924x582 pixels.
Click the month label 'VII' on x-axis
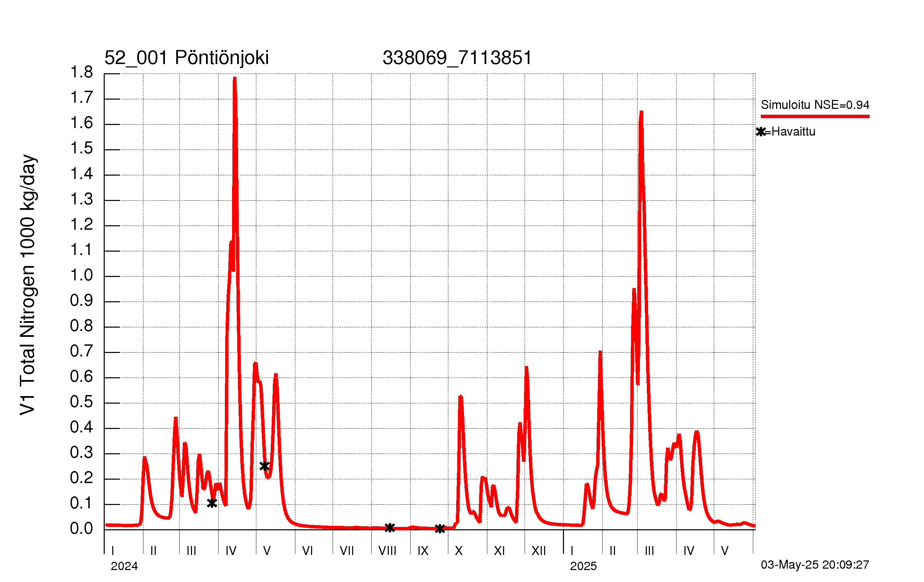pyautogui.click(x=346, y=551)
